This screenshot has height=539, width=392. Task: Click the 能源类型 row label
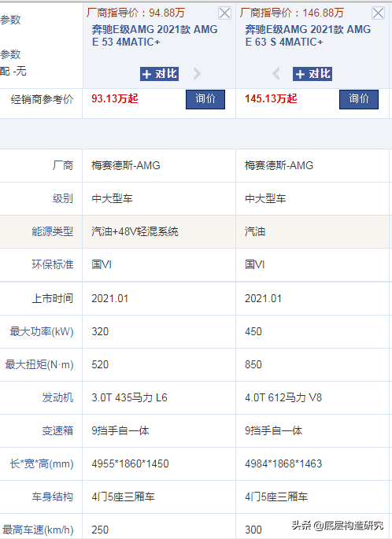click(x=53, y=231)
